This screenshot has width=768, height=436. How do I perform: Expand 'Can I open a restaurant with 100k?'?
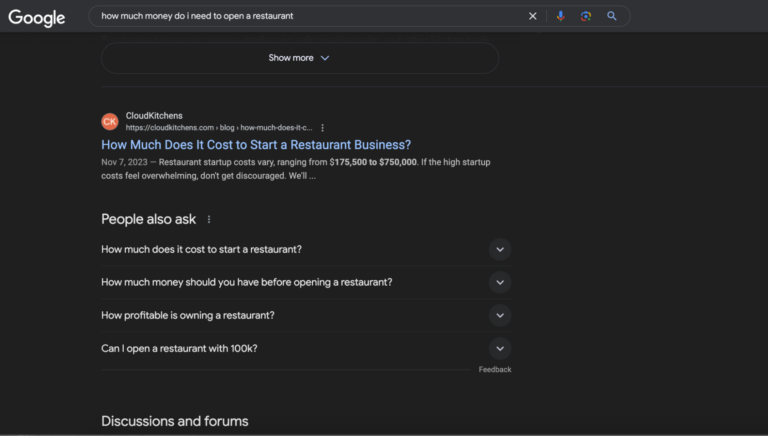pyautogui.click(x=306, y=349)
